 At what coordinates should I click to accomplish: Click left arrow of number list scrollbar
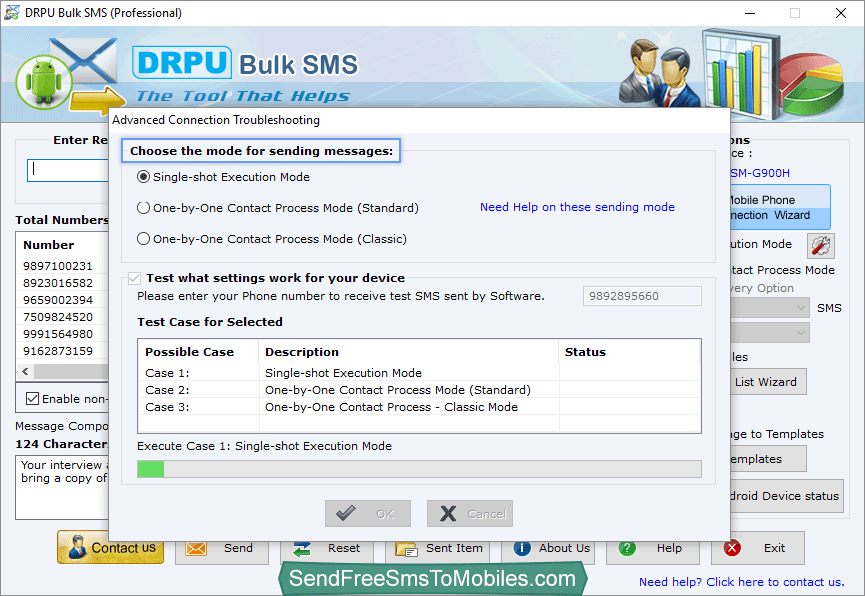[25, 371]
